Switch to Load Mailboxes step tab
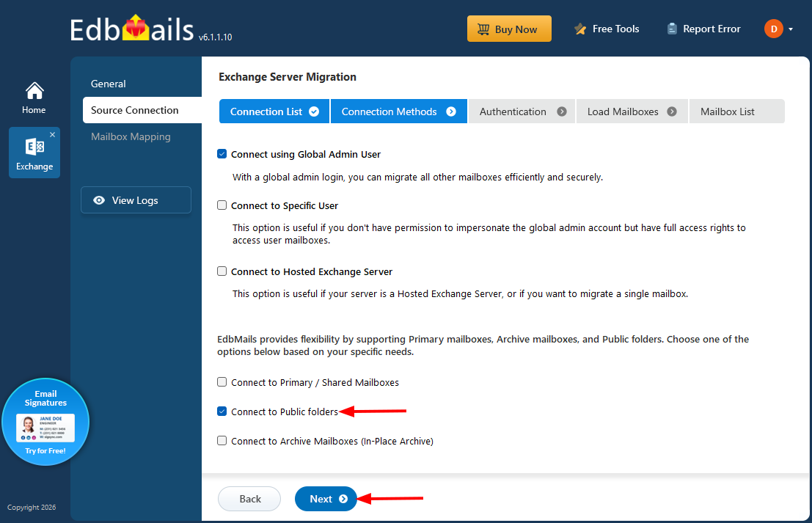812x523 pixels. [632, 111]
